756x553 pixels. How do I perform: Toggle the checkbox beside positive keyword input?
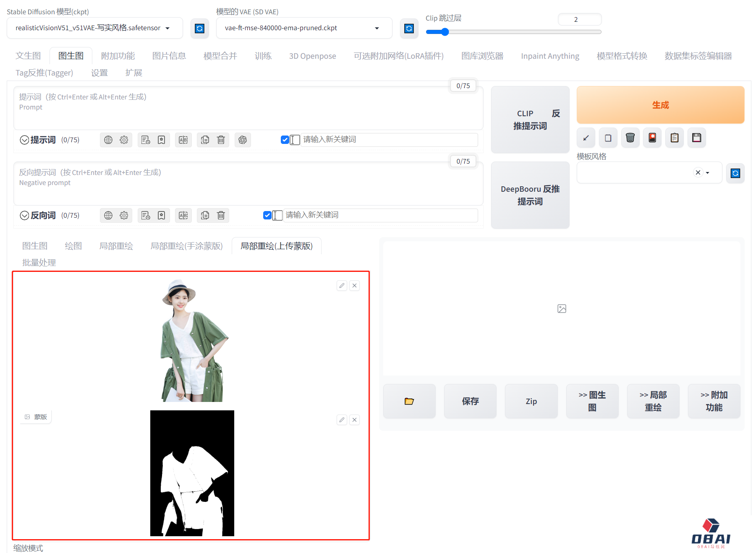pyautogui.click(x=285, y=140)
